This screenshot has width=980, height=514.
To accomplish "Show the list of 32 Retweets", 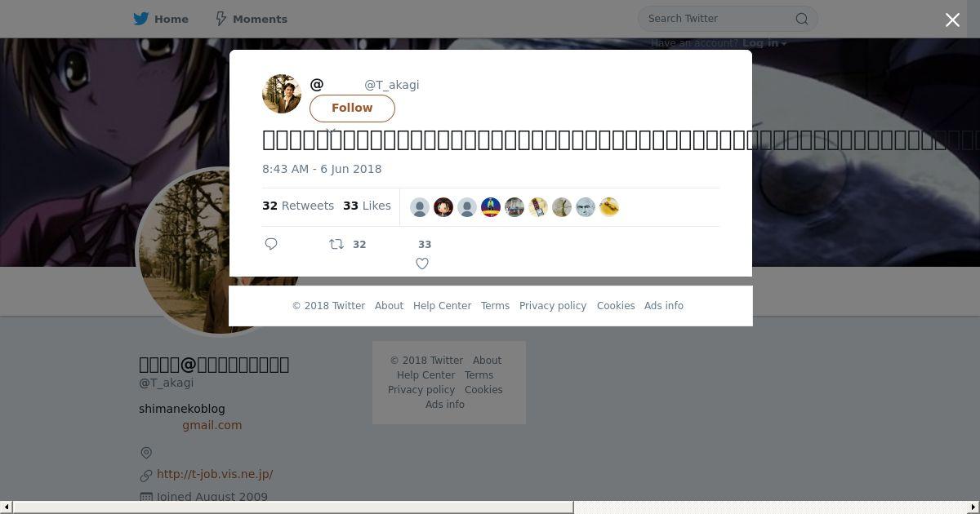I will pyautogui.click(x=298, y=206).
